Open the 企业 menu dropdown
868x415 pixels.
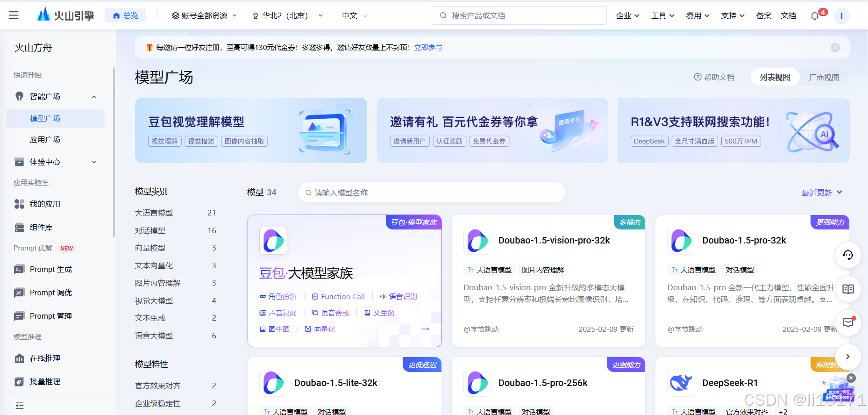coord(627,15)
